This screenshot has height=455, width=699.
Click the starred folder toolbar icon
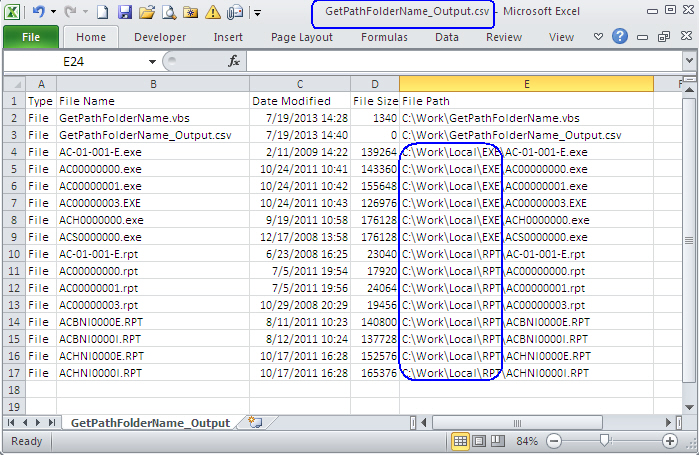click(191, 12)
